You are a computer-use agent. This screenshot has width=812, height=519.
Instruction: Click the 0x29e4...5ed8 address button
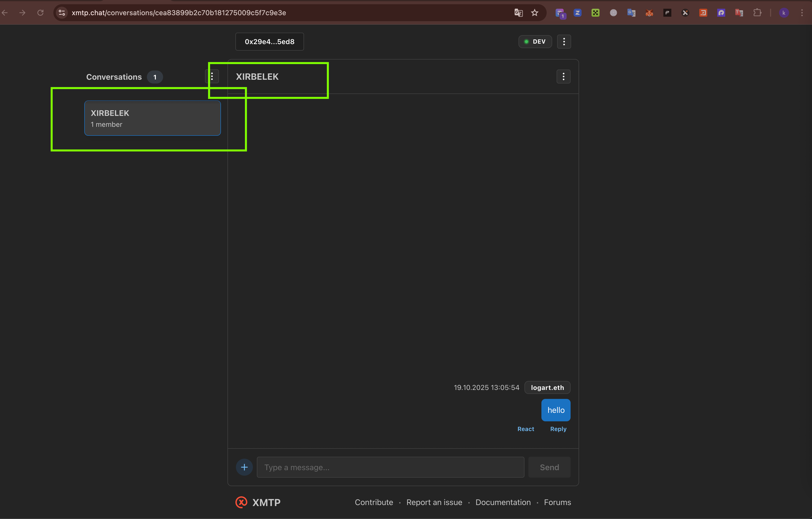coord(269,41)
